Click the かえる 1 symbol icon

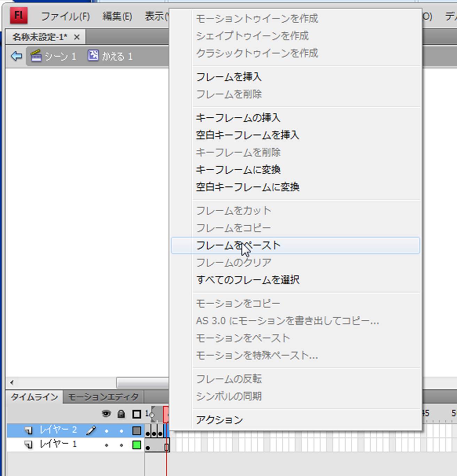click(x=93, y=56)
